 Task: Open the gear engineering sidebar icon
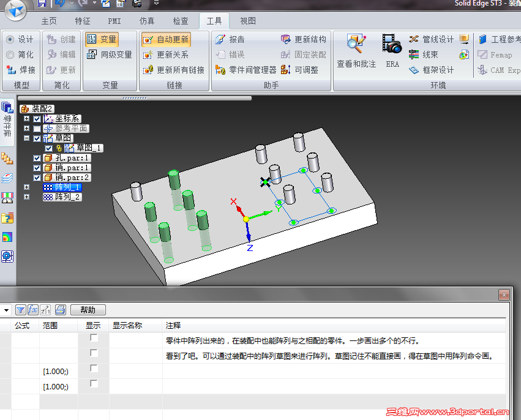click(7, 257)
